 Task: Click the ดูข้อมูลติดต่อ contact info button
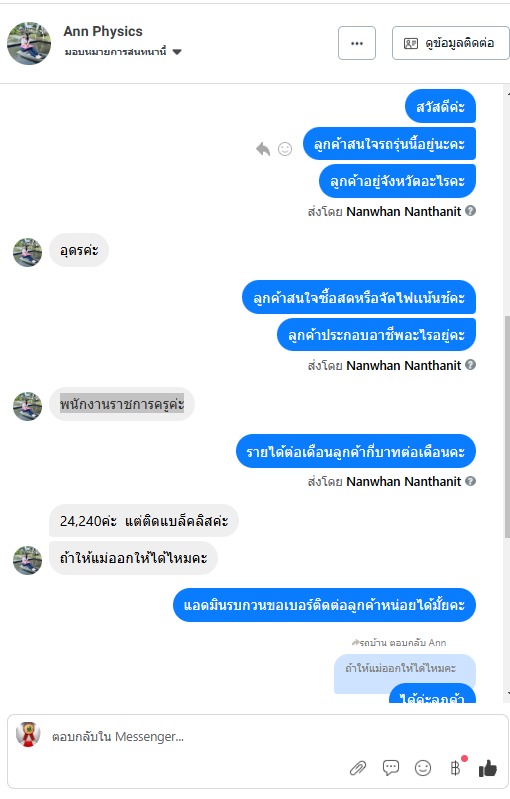(x=450, y=43)
